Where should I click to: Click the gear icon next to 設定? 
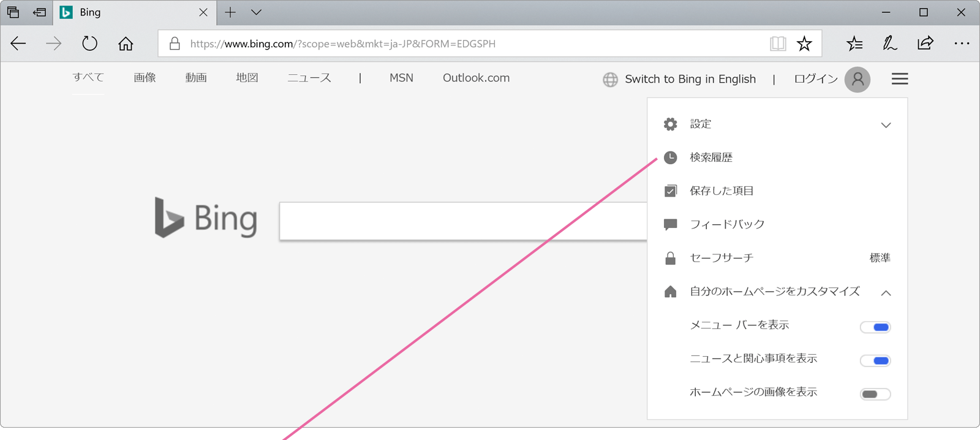pos(671,124)
